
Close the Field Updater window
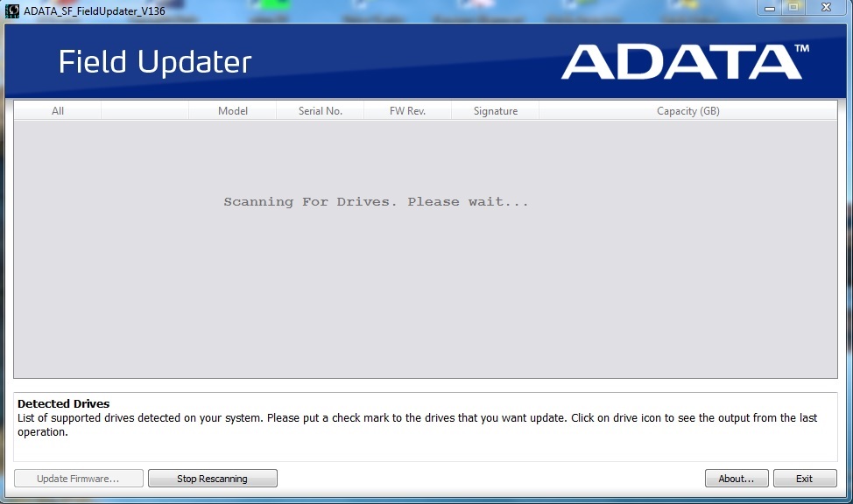[x=826, y=8]
